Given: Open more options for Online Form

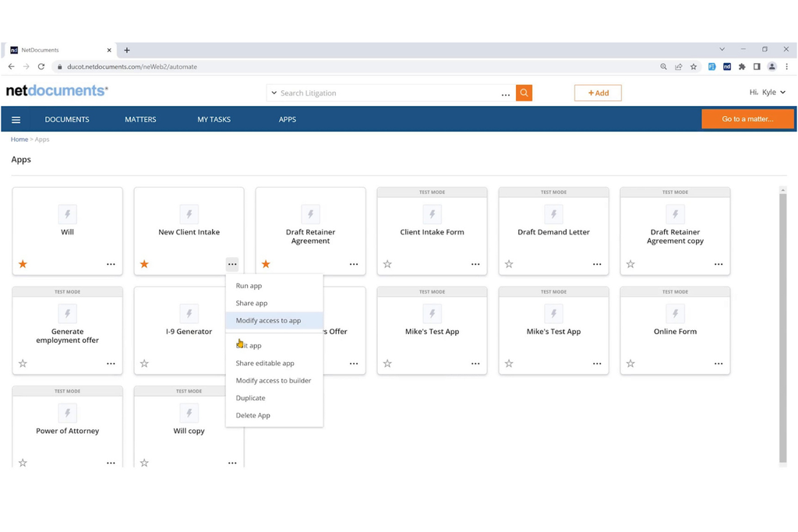Looking at the screenshot, I should click(719, 364).
